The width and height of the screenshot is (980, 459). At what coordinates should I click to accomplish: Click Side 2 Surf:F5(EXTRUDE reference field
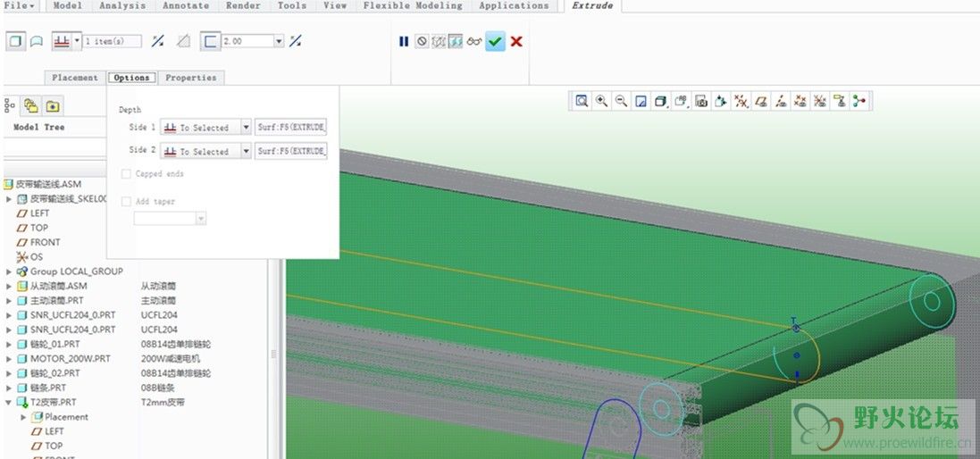click(291, 151)
